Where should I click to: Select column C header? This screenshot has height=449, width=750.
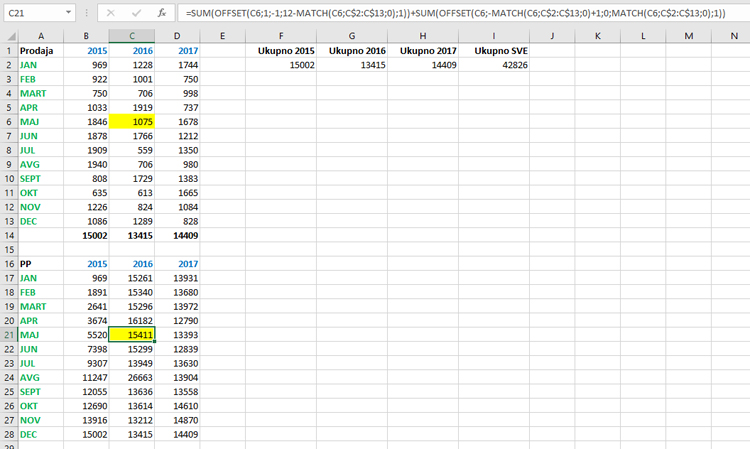click(x=132, y=35)
